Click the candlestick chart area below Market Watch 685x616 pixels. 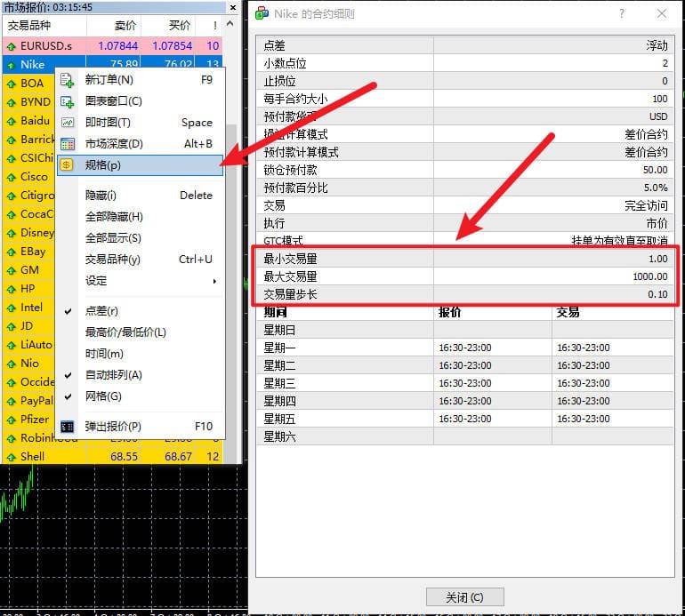click(123, 537)
